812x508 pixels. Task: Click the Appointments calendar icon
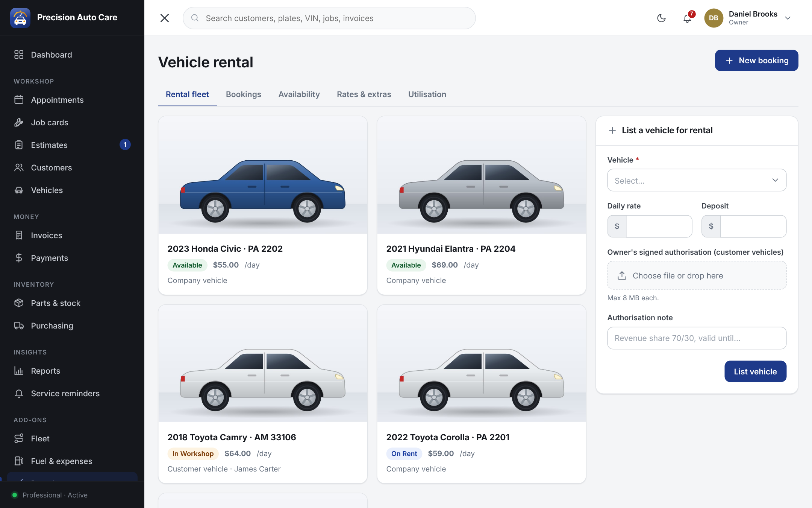click(19, 100)
